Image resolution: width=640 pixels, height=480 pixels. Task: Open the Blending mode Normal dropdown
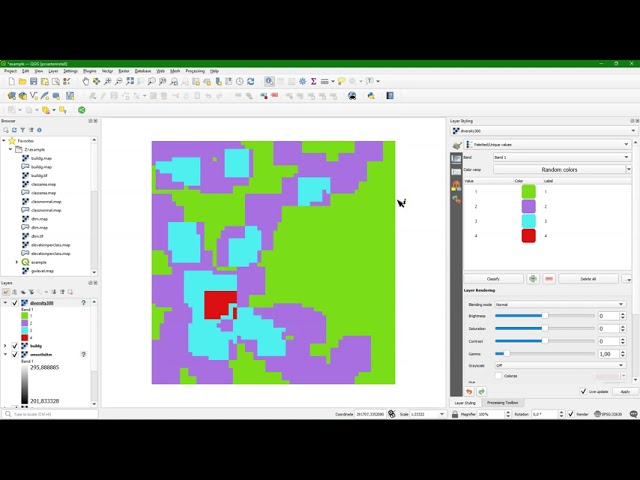[x=560, y=304]
